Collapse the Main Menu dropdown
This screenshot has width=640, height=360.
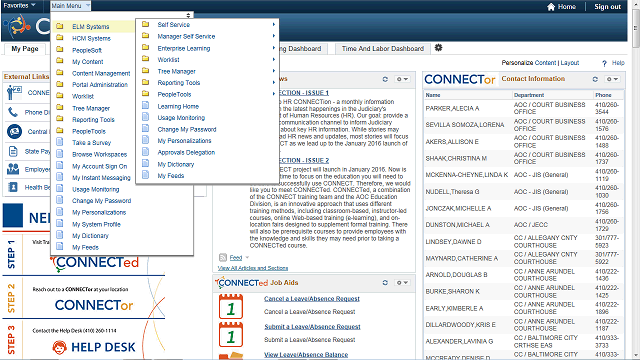[70, 6]
